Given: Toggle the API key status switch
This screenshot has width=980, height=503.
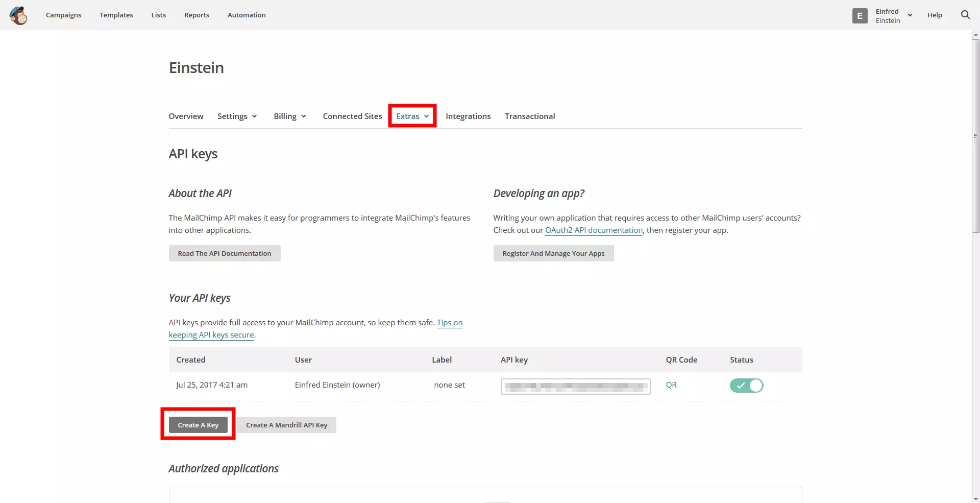Looking at the screenshot, I should [x=746, y=386].
